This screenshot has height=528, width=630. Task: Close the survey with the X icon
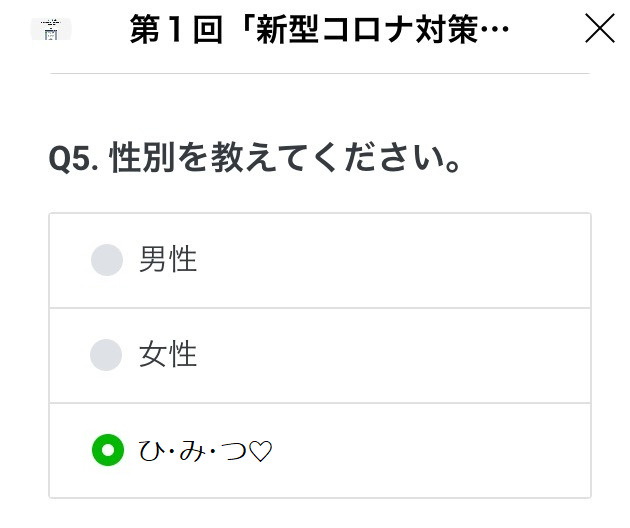[x=600, y=29]
